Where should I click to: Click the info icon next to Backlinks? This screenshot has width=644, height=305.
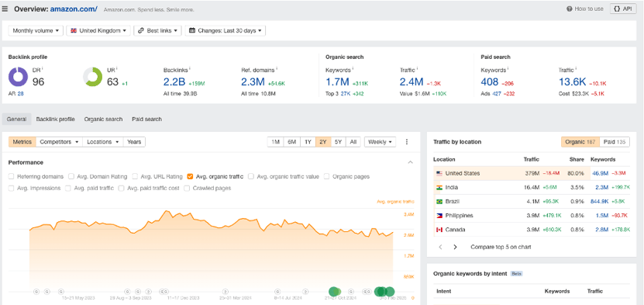tap(191, 68)
